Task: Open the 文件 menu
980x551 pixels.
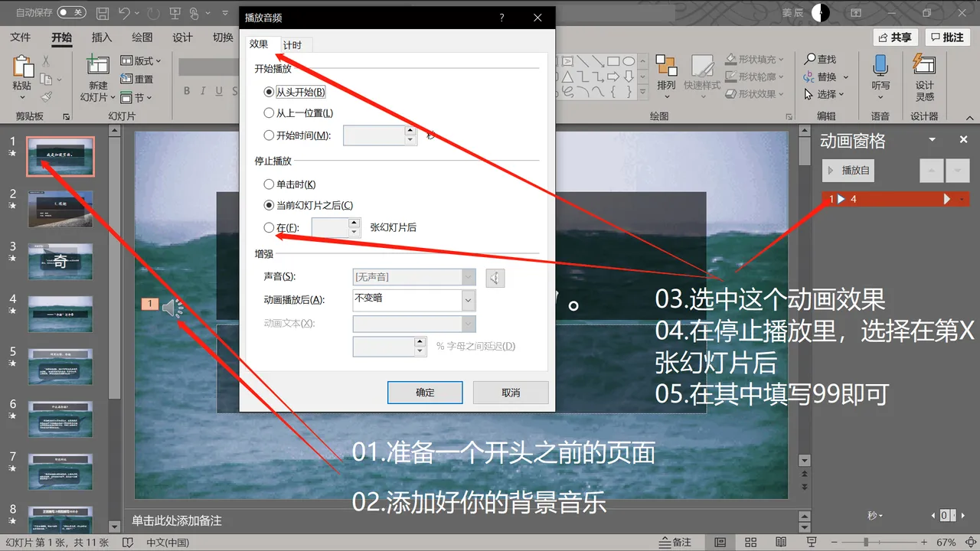Action: point(21,37)
